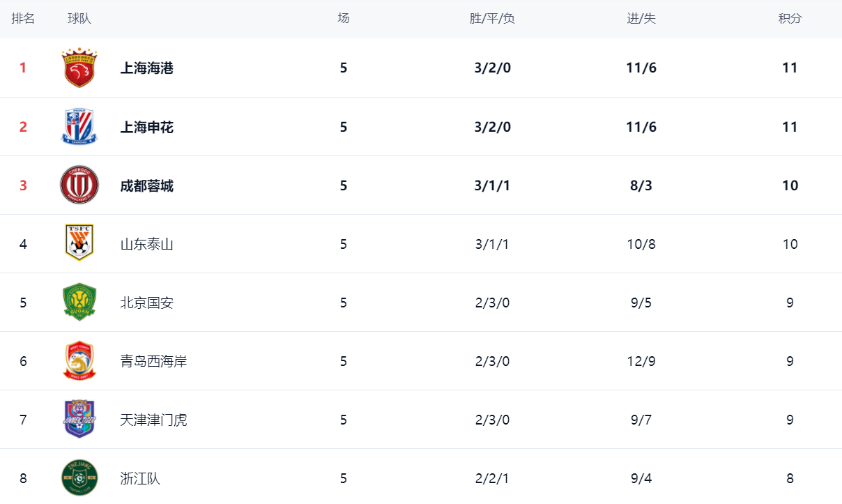The width and height of the screenshot is (842, 504).
Task: Click the 排名 column header
Action: point(23,19)
